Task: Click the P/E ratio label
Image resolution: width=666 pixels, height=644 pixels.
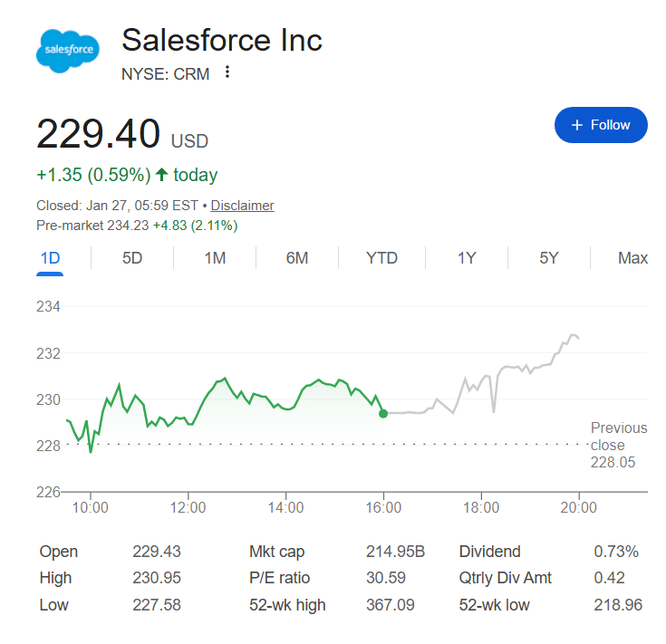Action: coord(280,578)
